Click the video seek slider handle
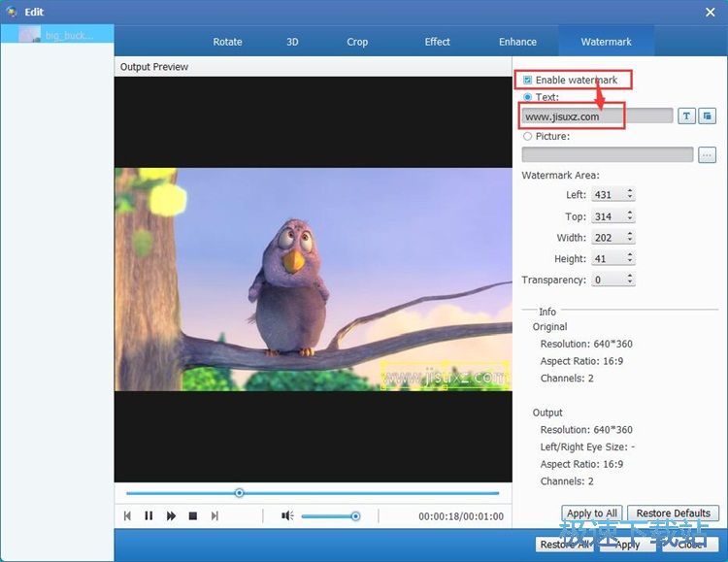728x562 pixels. click(x=239, y=493)
